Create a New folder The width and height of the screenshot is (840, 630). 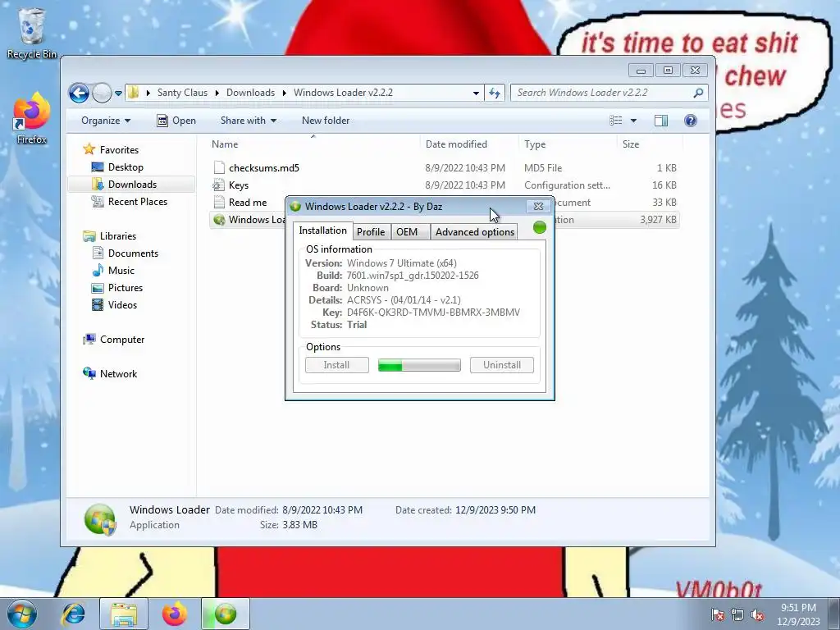pyautogui.click(x=325, y=121)
